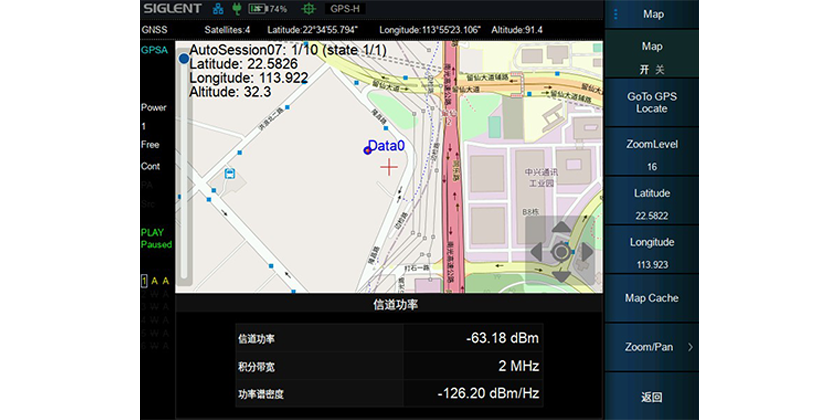Image resolution: width=840 pixels, height=420 pixels.
Task: Pan the map down with the arrow
Action: 561,274
